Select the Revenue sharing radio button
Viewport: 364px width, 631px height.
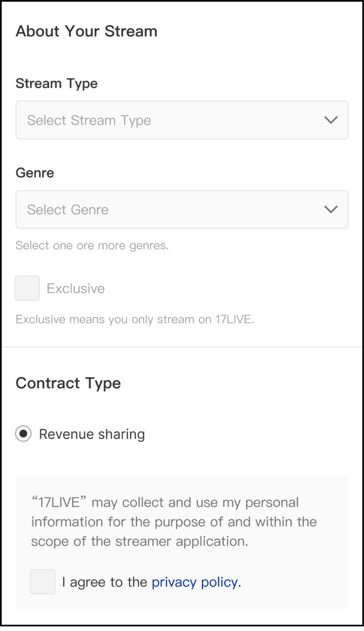[23, 434]
